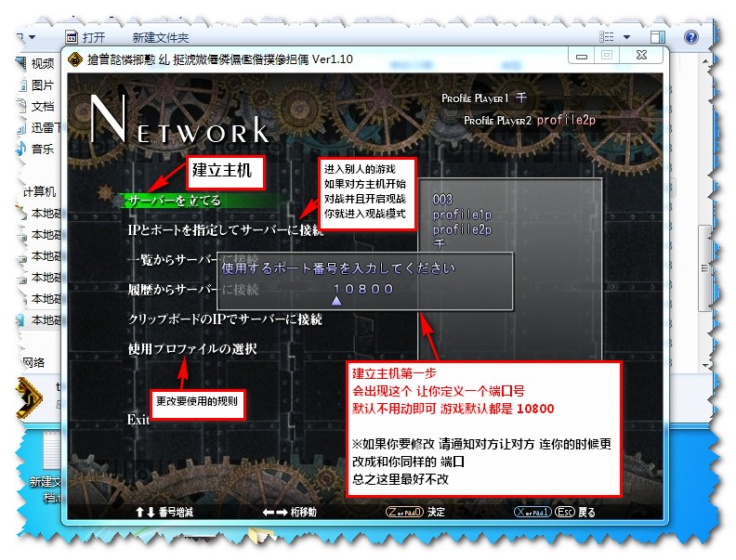Open the view options dropdown arrow
Image resolution: width=736 pixels, height=560 pixels.
[629, 37]
